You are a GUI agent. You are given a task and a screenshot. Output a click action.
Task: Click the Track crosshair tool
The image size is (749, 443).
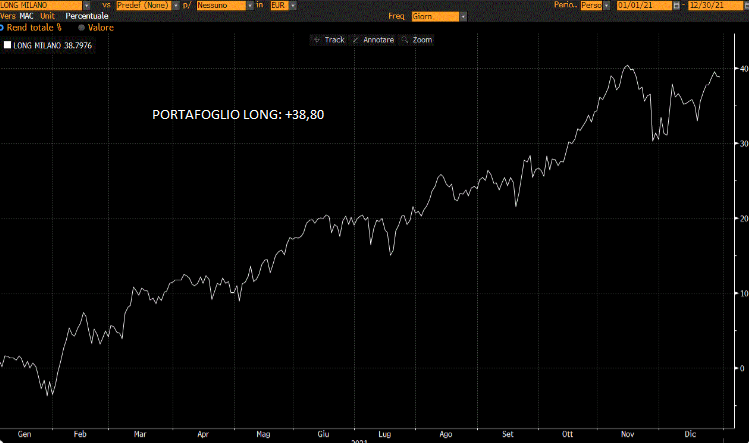click(329, 40)
